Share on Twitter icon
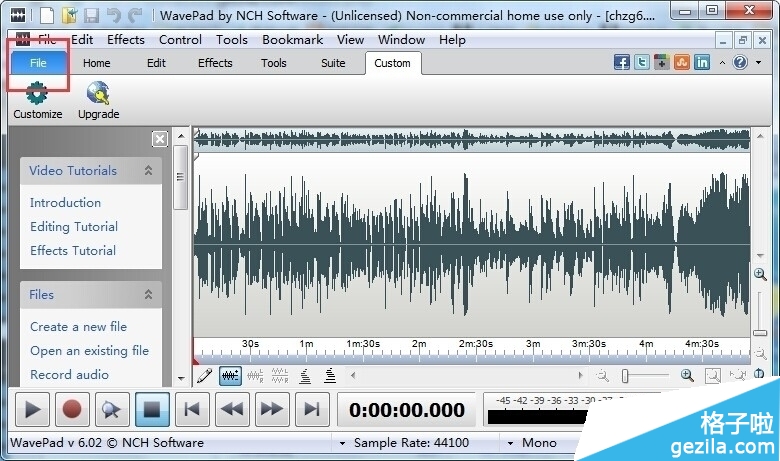This screenshot has height=461, width=780. tap(642, 63)
